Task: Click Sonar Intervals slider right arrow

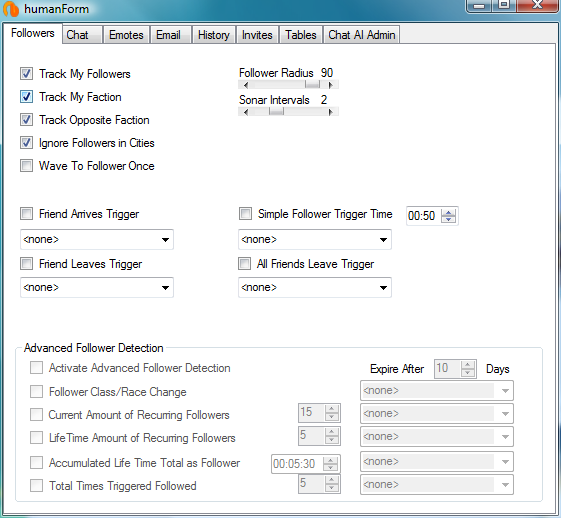Action: point(331,112)
